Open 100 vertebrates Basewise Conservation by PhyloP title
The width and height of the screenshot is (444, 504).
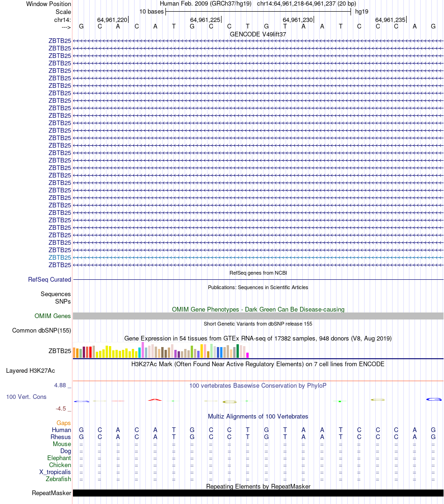tap(258, 386)
